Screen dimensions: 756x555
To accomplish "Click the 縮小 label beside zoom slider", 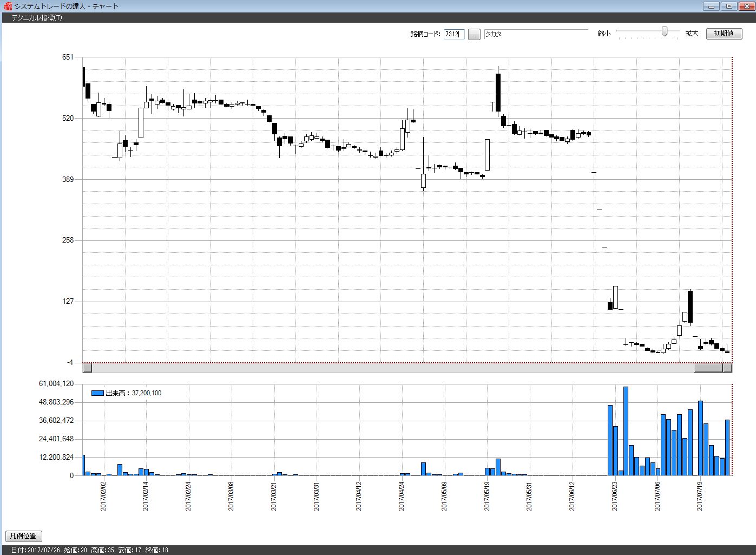I will (604, 34).
